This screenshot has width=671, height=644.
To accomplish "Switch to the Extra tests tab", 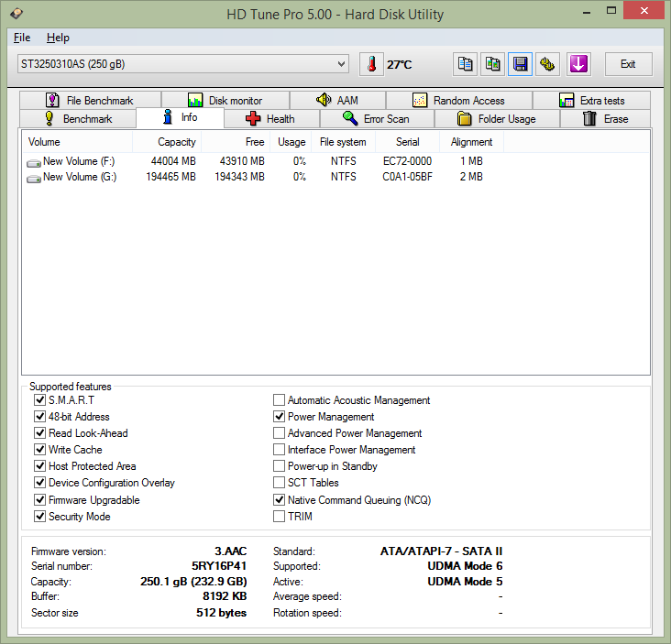I will coord(591,100).
